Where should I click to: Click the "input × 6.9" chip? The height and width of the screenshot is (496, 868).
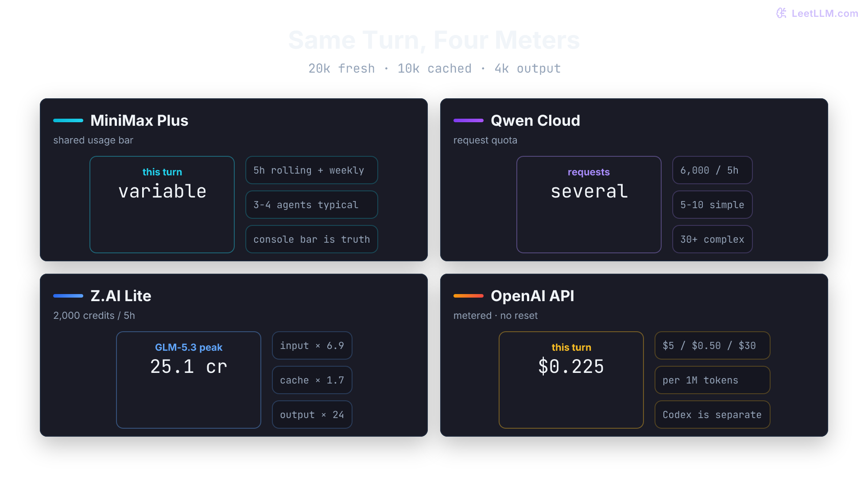tap(312, 345)
